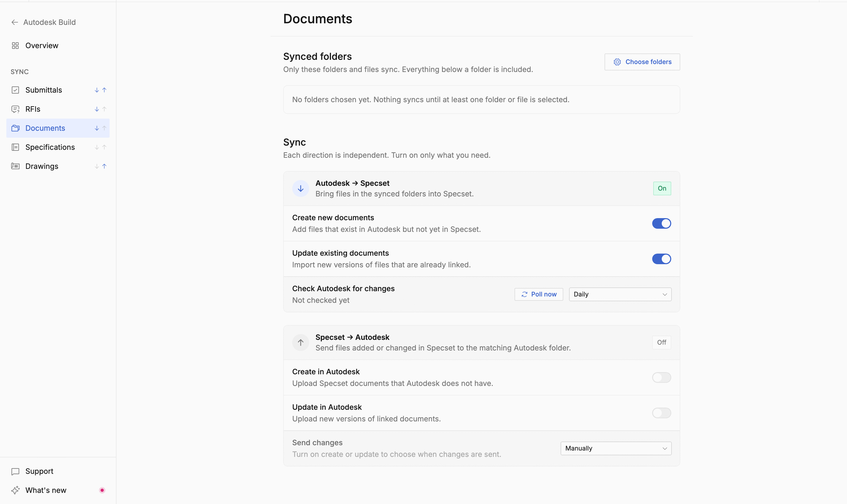
Task: Click the Off status badge
Action: pos(661,342)
